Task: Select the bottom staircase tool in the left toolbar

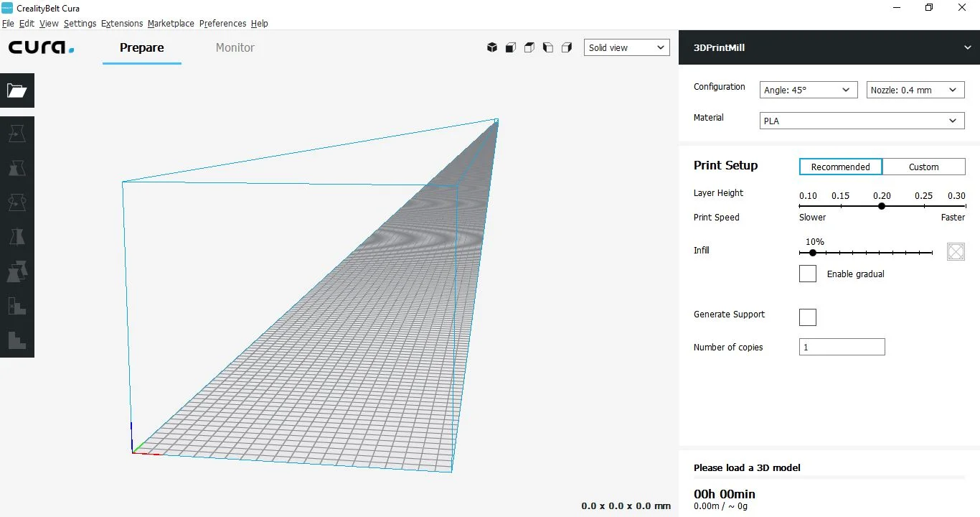Action: pyautogui.click(x=17, y=340)
